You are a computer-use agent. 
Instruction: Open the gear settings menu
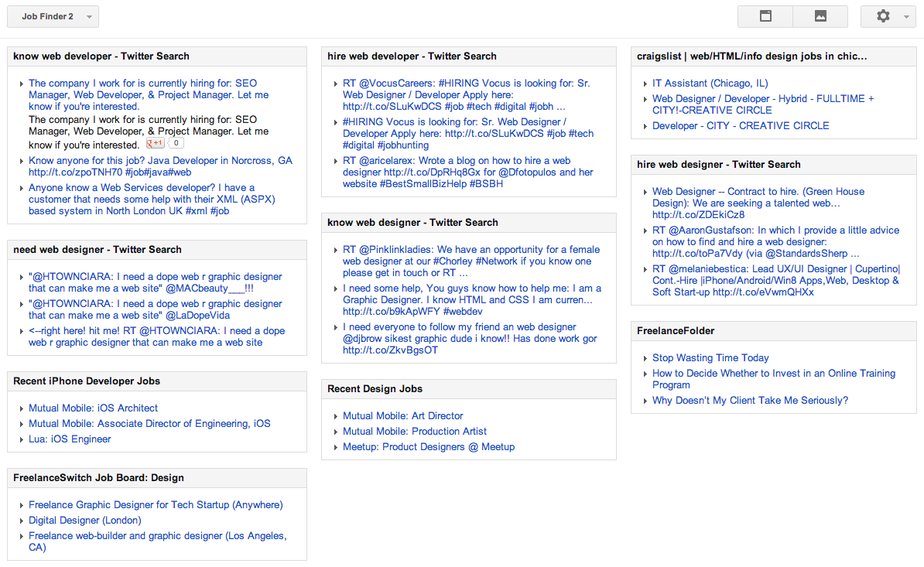point(888,16)
